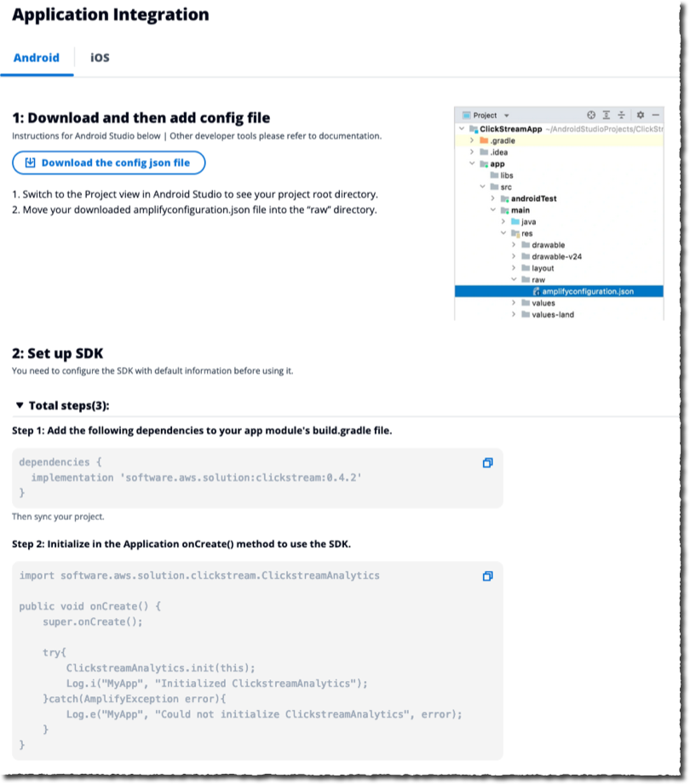Select the libs folder in tree

coord(506,175)
